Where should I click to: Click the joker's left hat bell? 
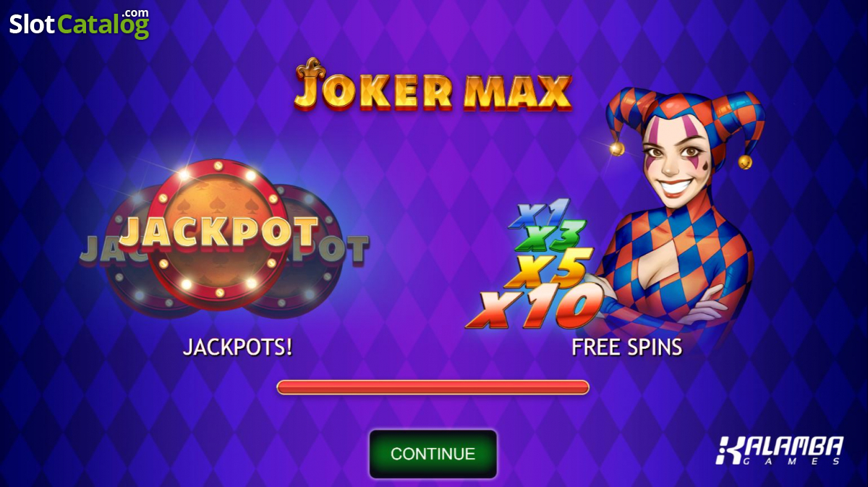click(x=616, y=148)
